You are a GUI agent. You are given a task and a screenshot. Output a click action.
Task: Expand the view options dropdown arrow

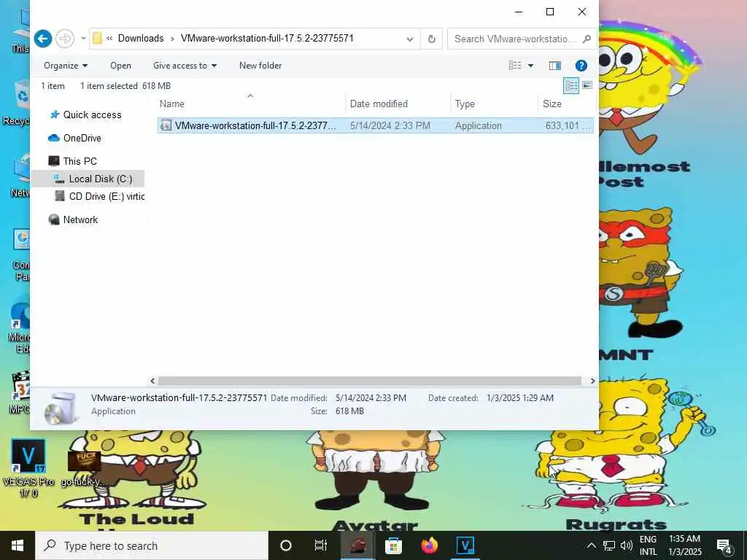tap(531, 66)
